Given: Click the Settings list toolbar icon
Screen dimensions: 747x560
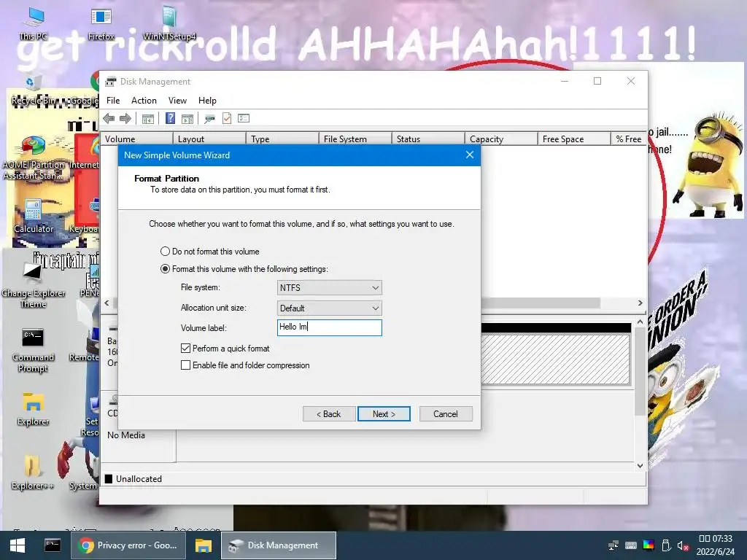Looking at the screenshot, I should coord(244,118).
